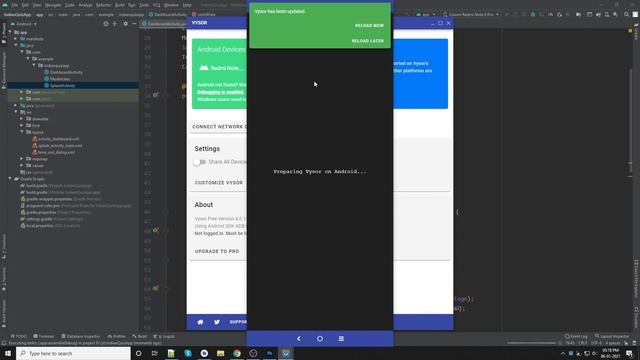The height and width of the screenshot is (360, 640).
Task: Open Project panel settings gear
Action: pyautogui.click(x=125, y=24)
